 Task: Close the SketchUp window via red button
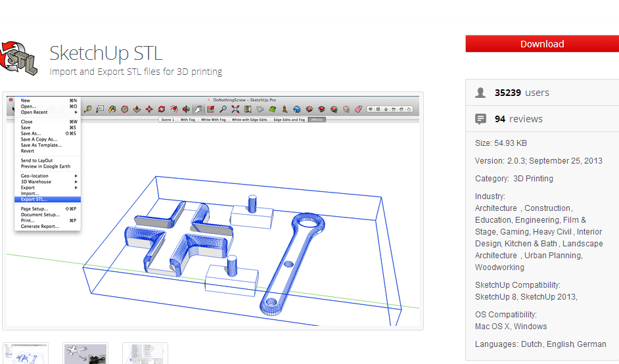point(11,101)
